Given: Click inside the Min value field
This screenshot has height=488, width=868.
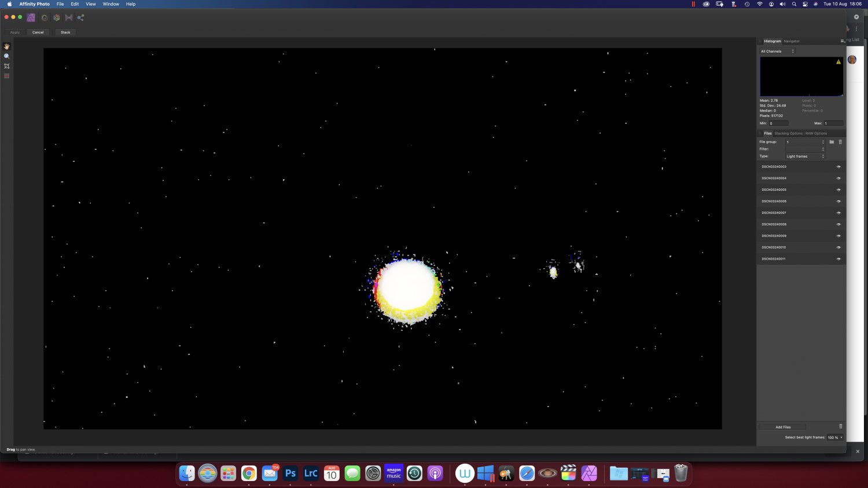Looking at the screenshot, I should pyautogui.click(x=778, y=123).
